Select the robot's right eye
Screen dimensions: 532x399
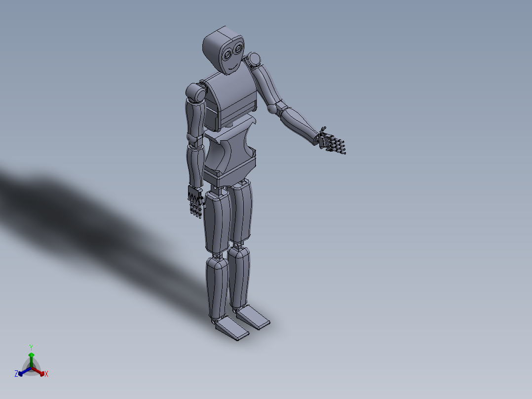(228, 54)
